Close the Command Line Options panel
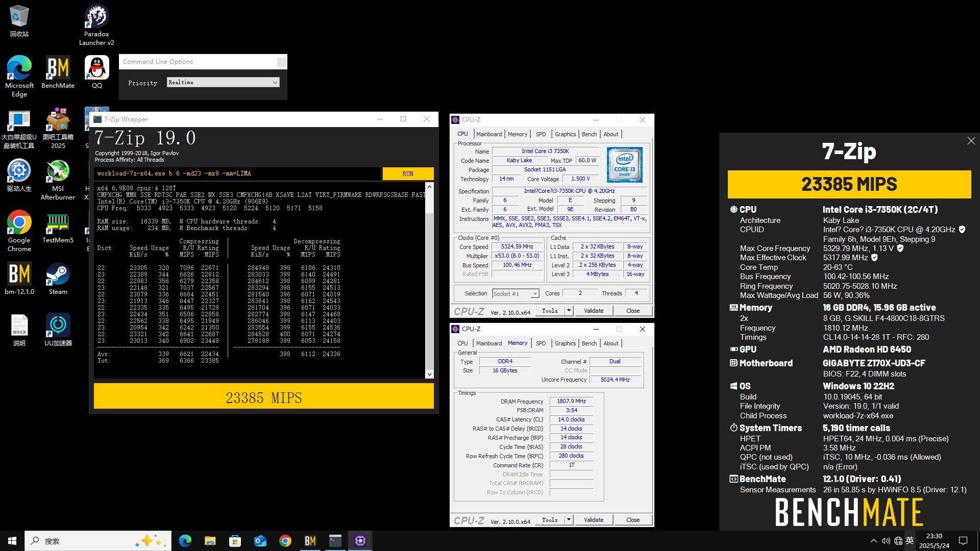This screenshot has width=980, height=551. pos(281,62)
